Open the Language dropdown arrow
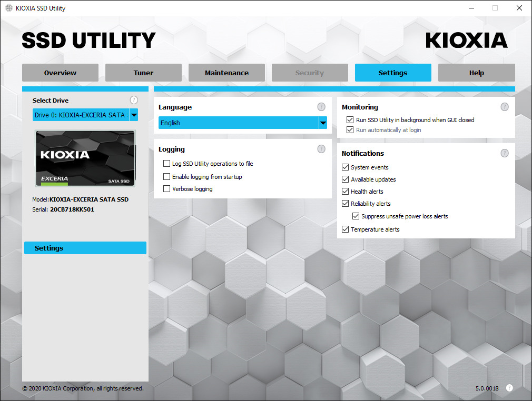 click(x=323, y=123)
